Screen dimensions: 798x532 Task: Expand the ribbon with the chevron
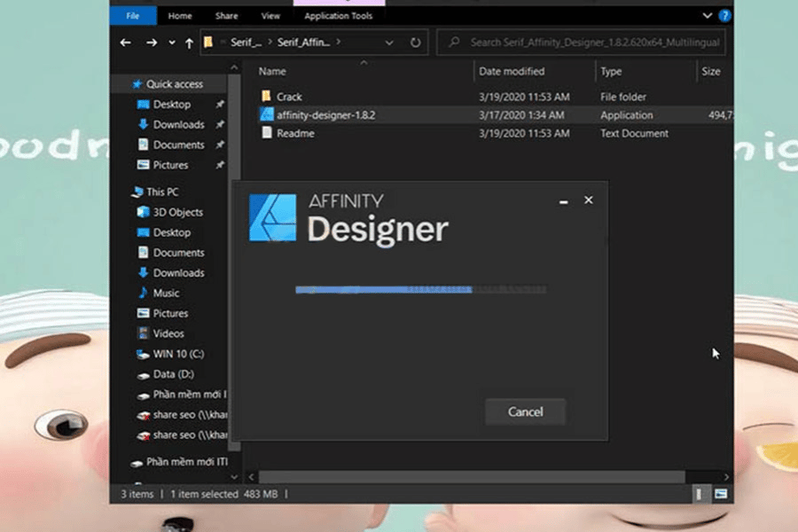click(707, 15)
